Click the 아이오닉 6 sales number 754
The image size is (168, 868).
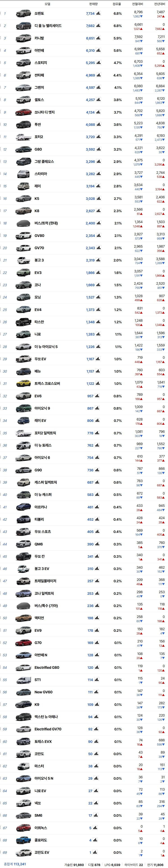coord(90,458)
